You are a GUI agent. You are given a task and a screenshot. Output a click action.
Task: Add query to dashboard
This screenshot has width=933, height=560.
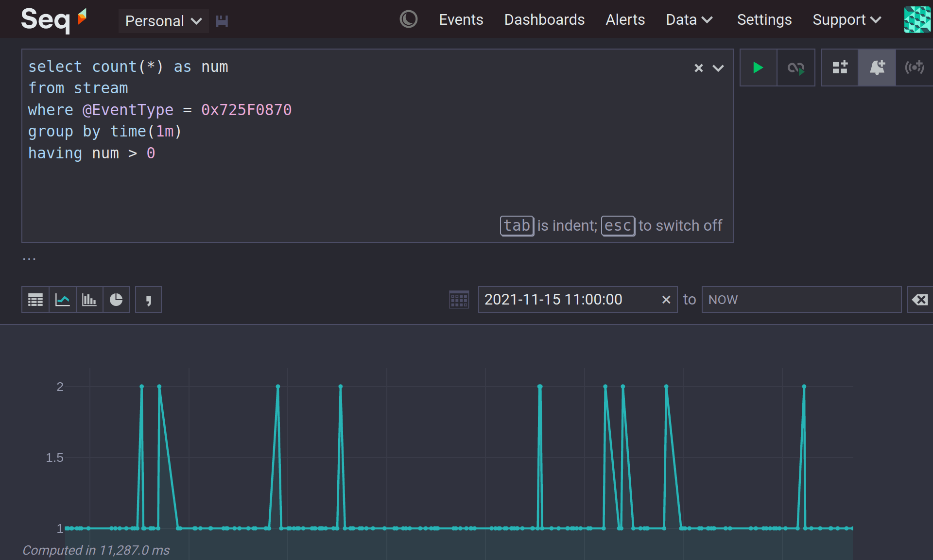click(840, 68)
